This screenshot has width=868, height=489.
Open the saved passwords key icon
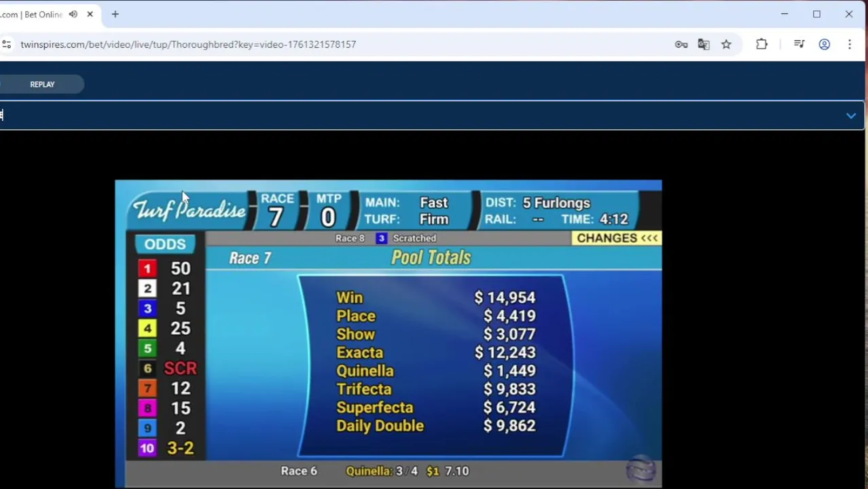(681, 44)
